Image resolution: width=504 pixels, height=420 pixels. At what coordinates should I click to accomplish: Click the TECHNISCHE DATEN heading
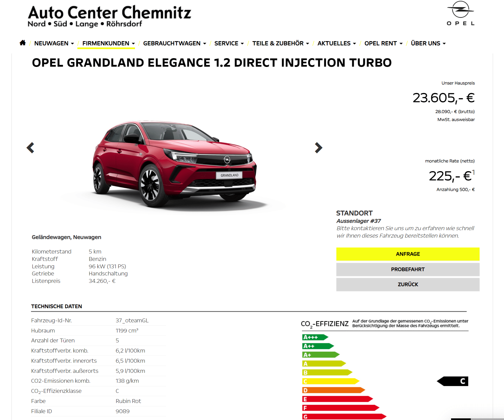57,306
